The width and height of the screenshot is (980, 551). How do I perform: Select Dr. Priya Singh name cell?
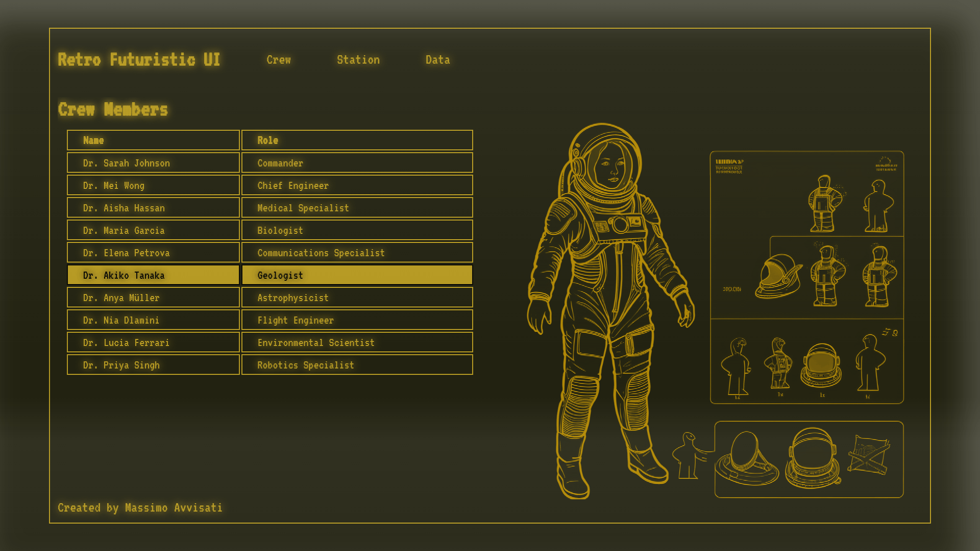[x=153, y=365]
